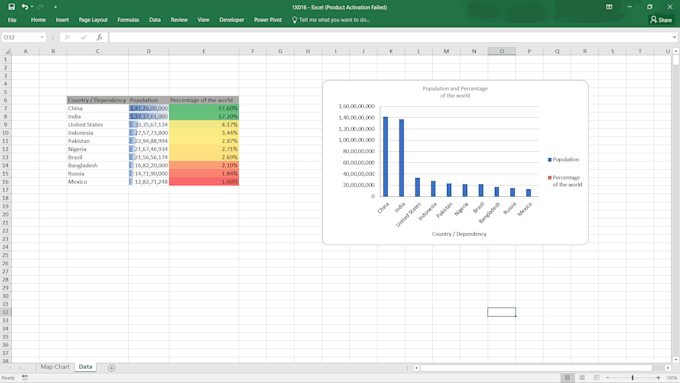
Task: Click the Cancel X icon in formula bar
Action: click(x=67, y=37)
